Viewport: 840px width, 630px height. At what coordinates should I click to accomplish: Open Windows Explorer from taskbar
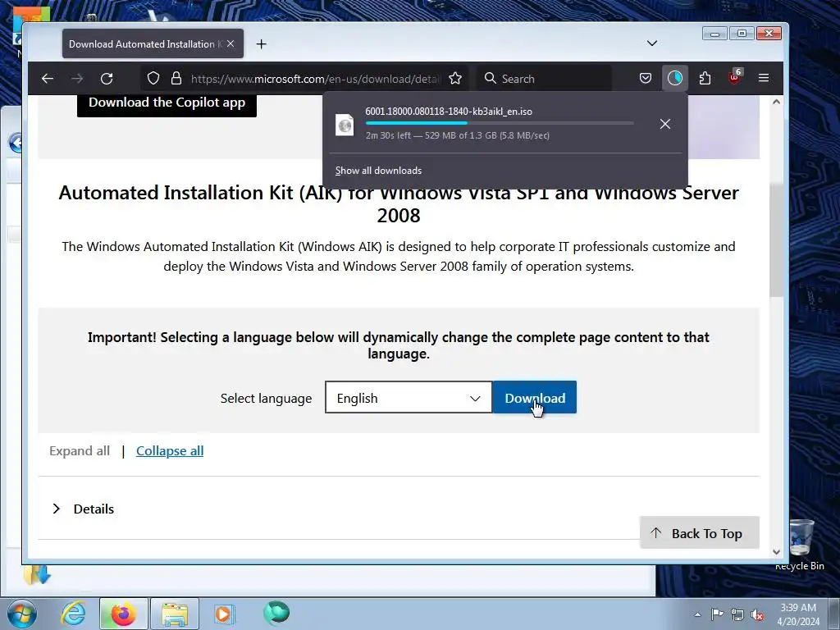[175, 614]
